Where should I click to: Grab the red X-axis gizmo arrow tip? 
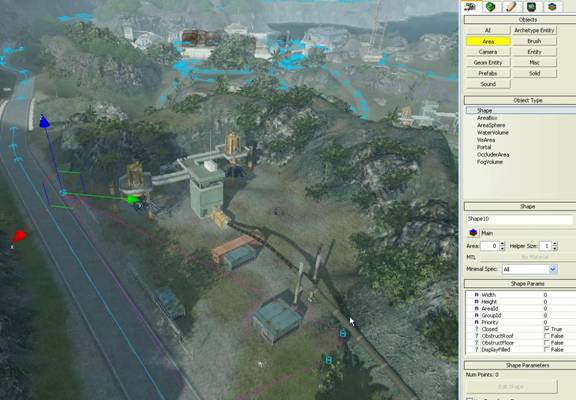[x=18, y=236]
